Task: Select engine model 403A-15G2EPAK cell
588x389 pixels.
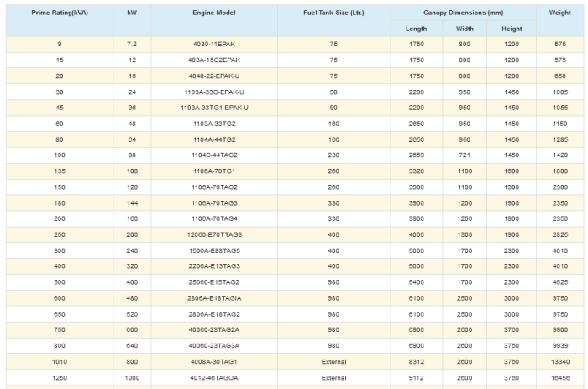Action: click(214, 60)
